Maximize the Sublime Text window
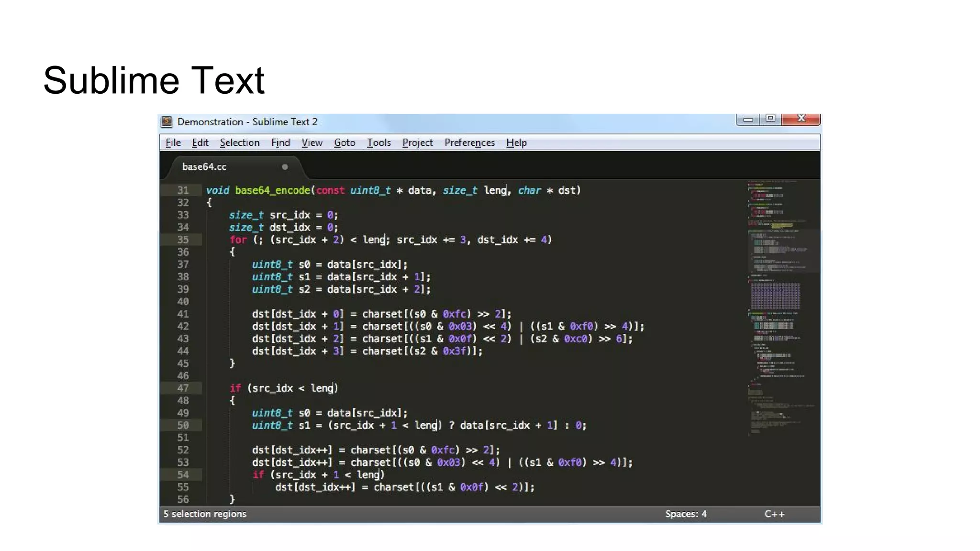This screenshot has width=980, height=551. coord(770,118)
